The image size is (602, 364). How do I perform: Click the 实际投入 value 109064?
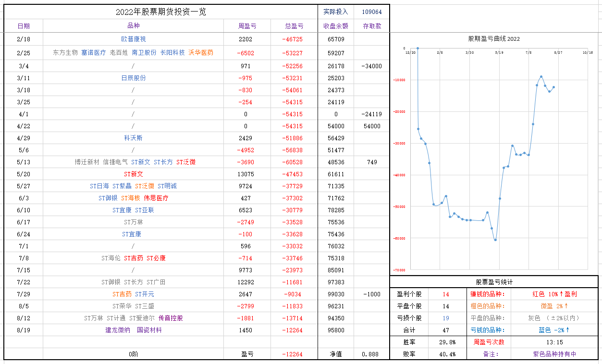pyautogui.click(x=371, y=12)
